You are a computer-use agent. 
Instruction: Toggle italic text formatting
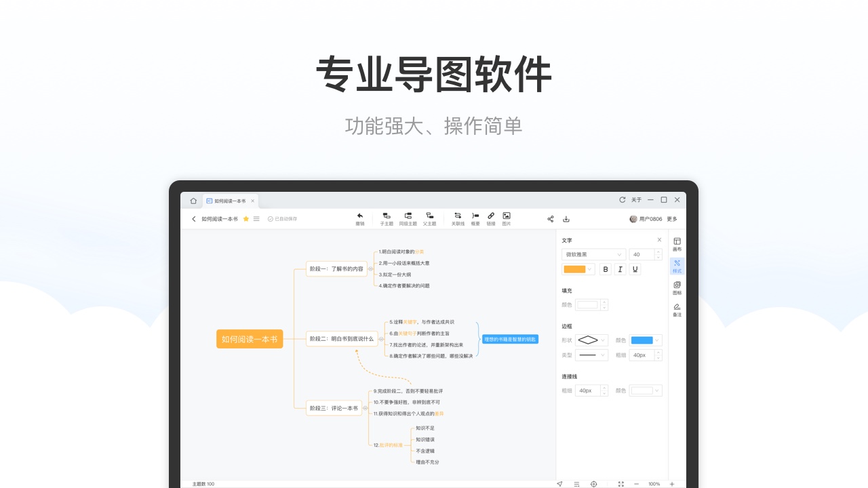[x=620, y=269]
